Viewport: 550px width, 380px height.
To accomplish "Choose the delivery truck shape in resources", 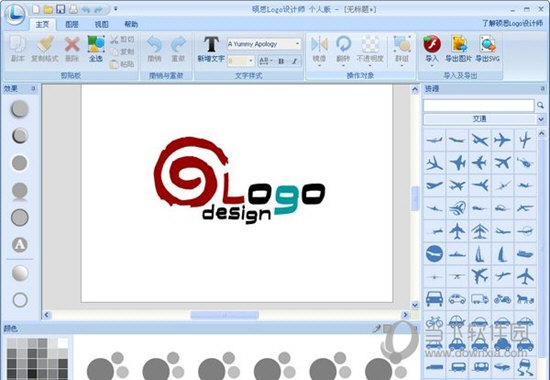I will click(479, 299).
